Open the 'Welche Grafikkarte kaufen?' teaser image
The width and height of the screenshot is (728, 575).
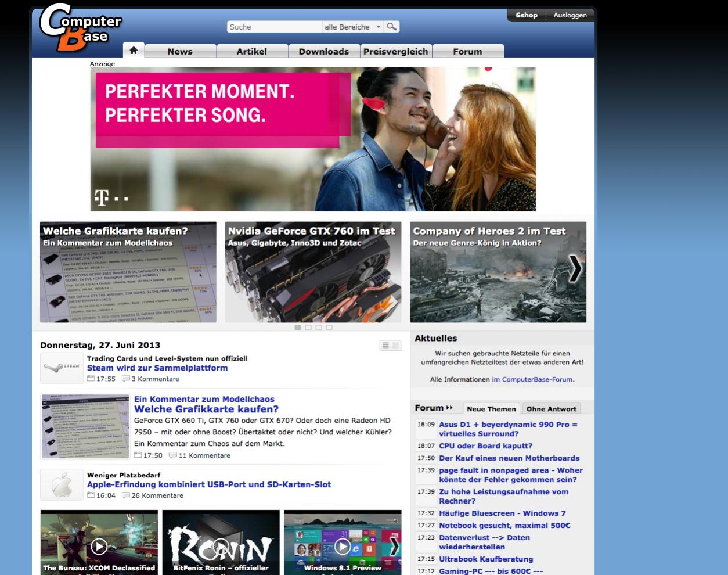pyautogui.click(x=128, y=272)
